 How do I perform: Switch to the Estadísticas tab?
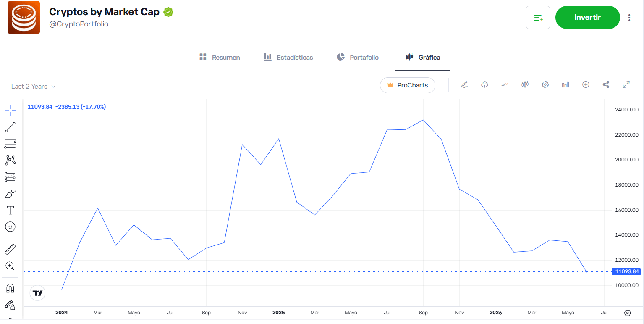coord(288,57)
